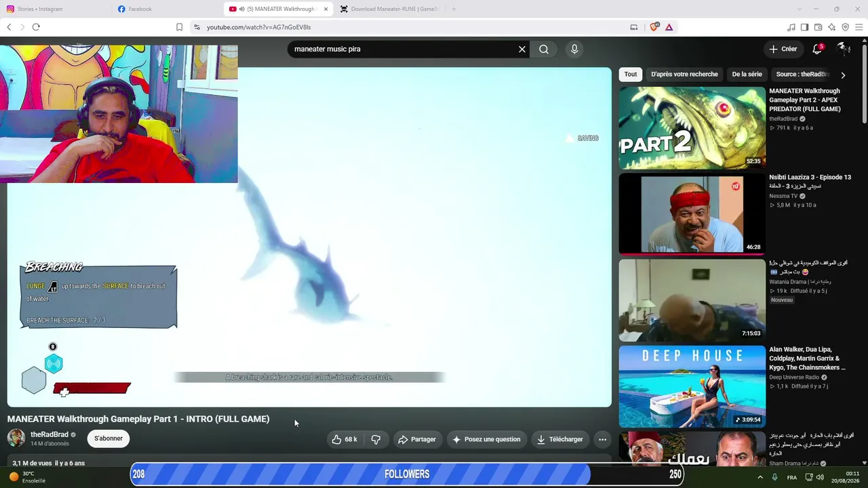Click the Brave Shields lion icon
868x488 pixels.
click(654, 27)
